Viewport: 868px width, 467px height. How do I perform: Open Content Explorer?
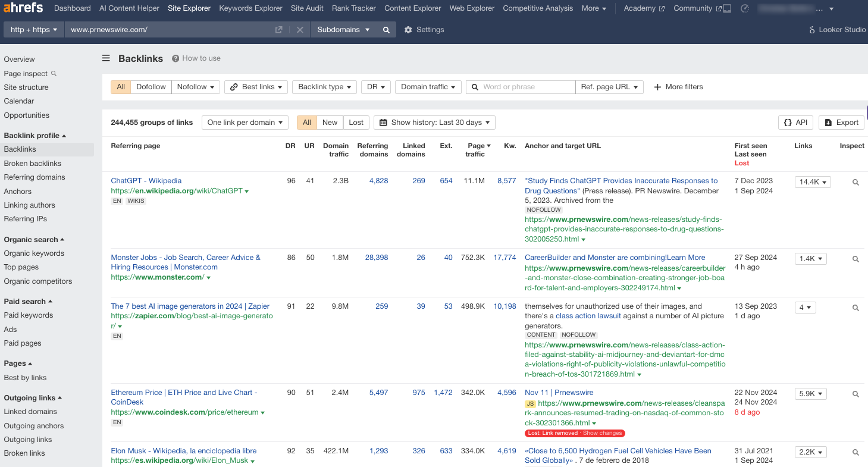point(413,8)
